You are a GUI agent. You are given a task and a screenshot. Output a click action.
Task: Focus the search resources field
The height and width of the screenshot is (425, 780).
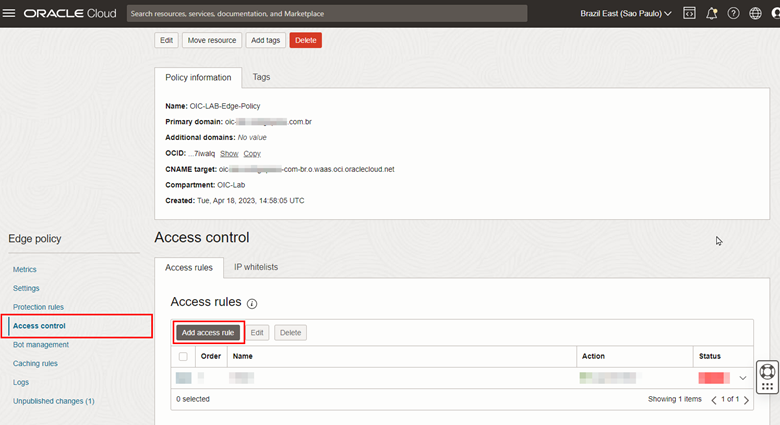(x=327, y=13)
